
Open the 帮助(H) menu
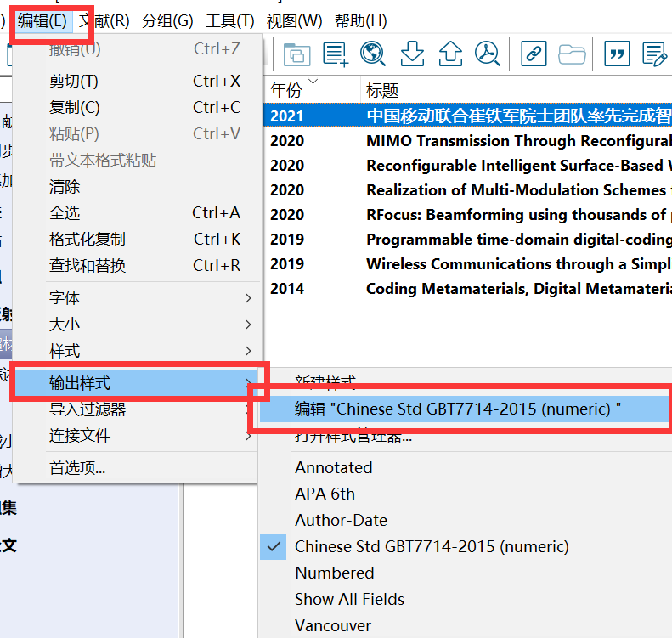[x=361, y=20]
